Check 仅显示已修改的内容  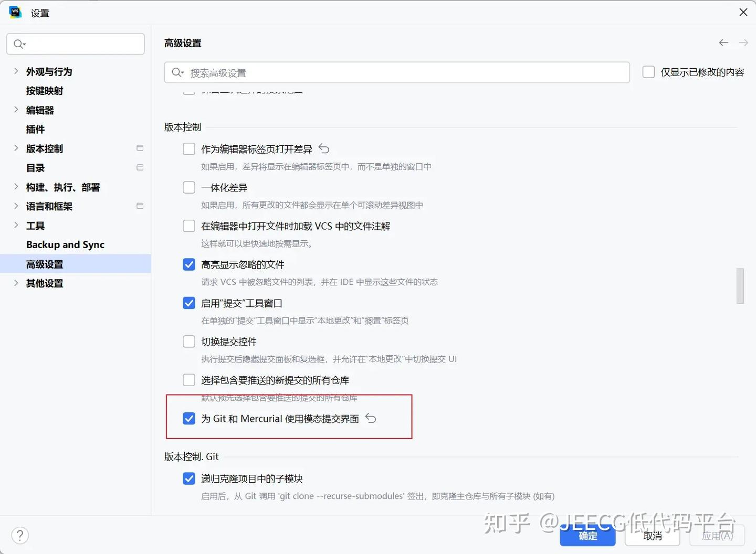[648, 72]
